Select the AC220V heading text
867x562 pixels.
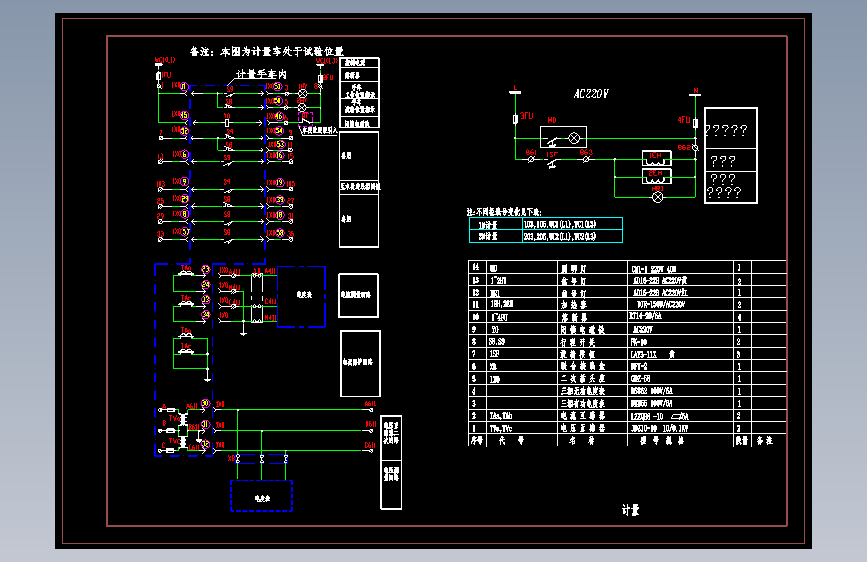(591, 93)
